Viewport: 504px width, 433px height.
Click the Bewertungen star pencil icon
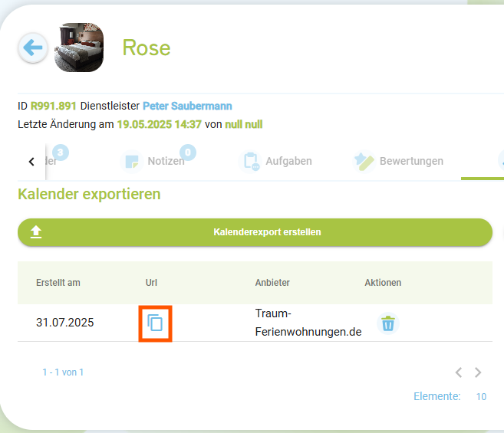364,161
